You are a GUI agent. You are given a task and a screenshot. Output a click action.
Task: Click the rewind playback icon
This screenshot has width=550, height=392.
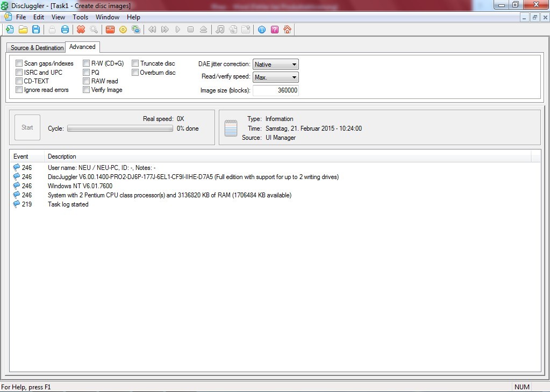[152, 30]
